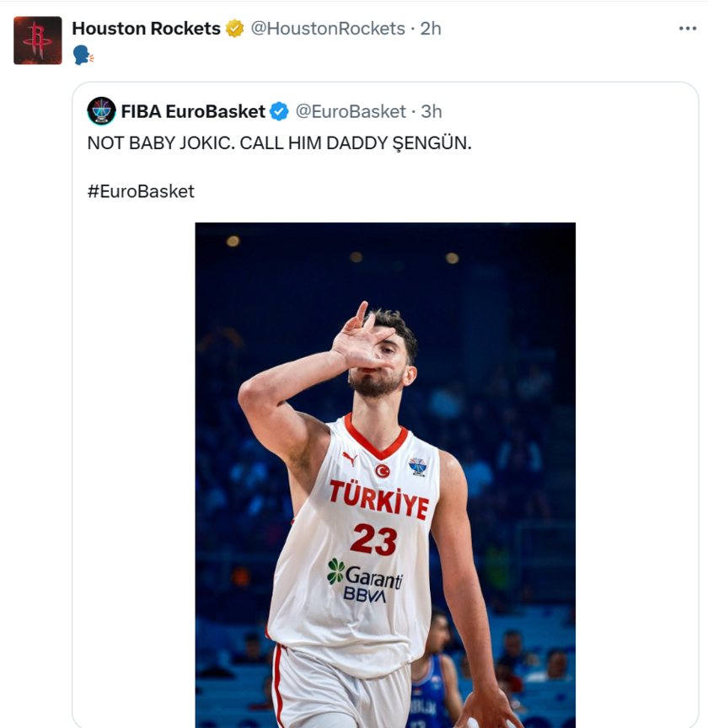Click the 3h timestamp on the quoted tweet
The width and height of the screenshot is (708, 728).
point(432,111)
